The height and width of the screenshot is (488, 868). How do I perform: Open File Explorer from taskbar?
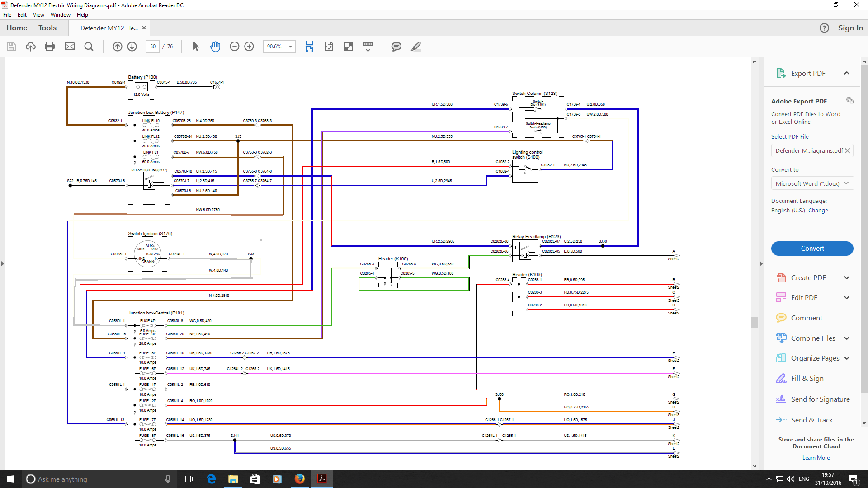233,479
